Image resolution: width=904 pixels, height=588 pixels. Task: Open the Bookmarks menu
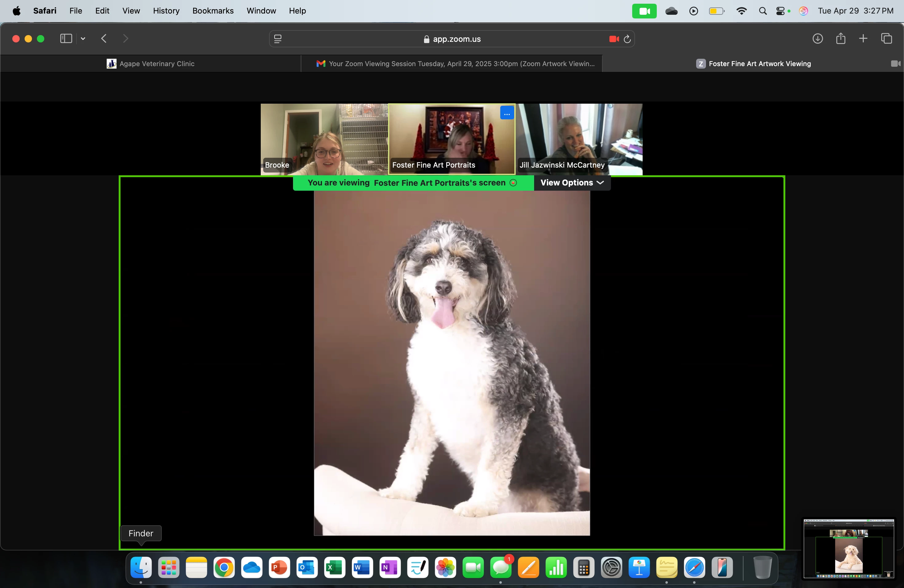(213, 11)
